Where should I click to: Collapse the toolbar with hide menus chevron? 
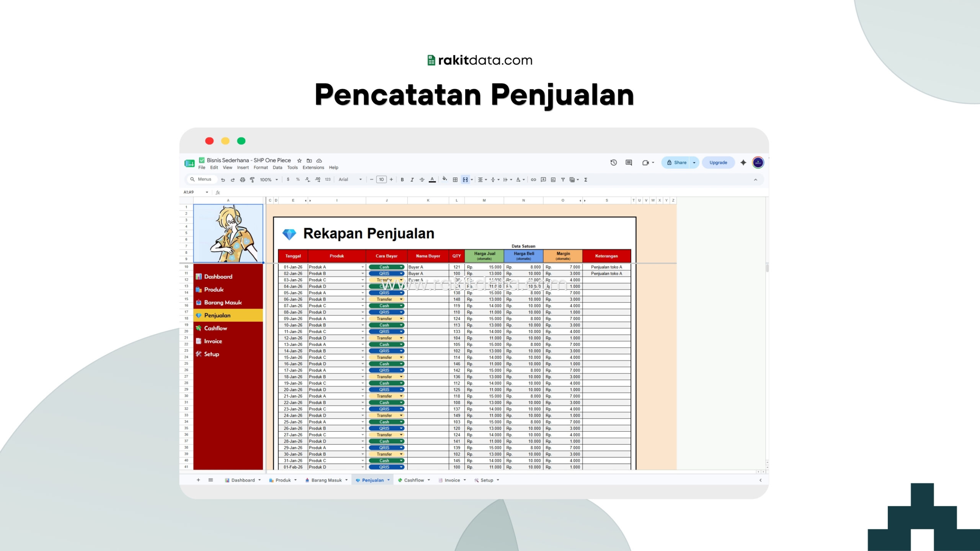(755, 179)
